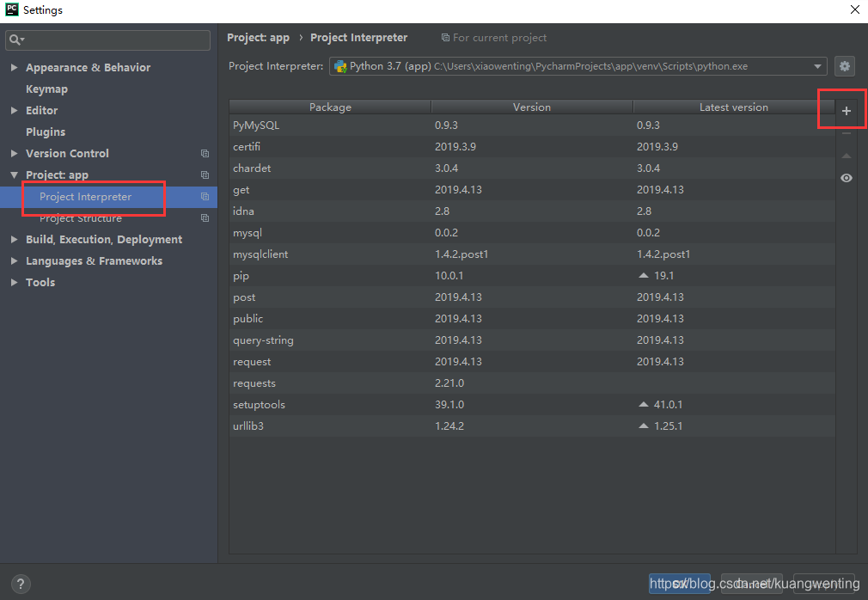Expand the Tools section
The image size is (868, 600).
coord(14,282)
